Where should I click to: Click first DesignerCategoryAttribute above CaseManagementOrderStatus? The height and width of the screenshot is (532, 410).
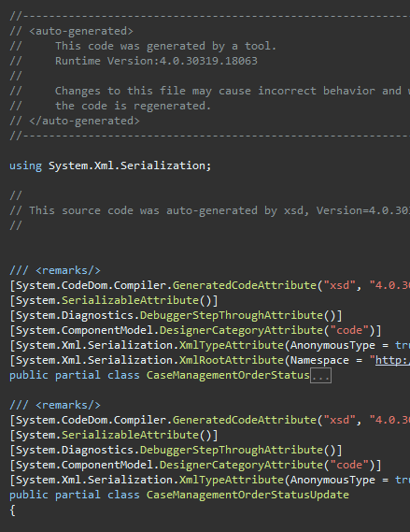tap(241, 330)
